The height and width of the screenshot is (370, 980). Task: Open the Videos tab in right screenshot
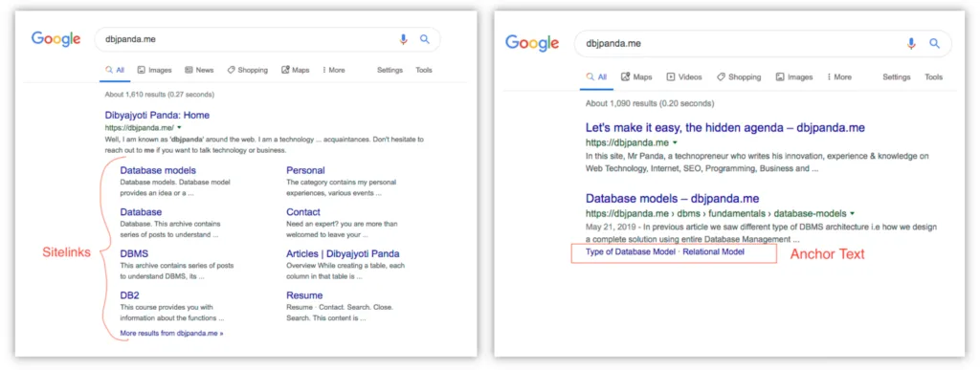(x=684, y=76)
